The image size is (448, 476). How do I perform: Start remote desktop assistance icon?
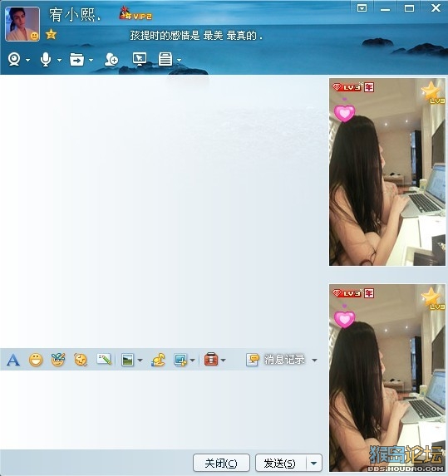click(140, 59)
